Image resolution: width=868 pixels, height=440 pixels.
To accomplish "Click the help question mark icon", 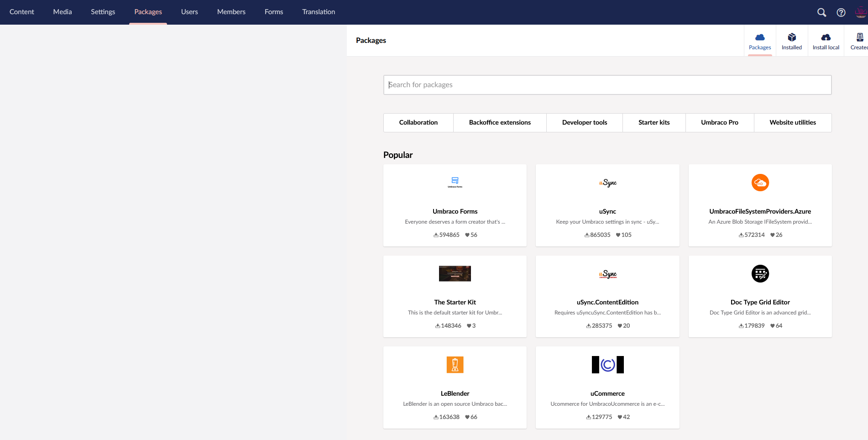I will point(841,12).
